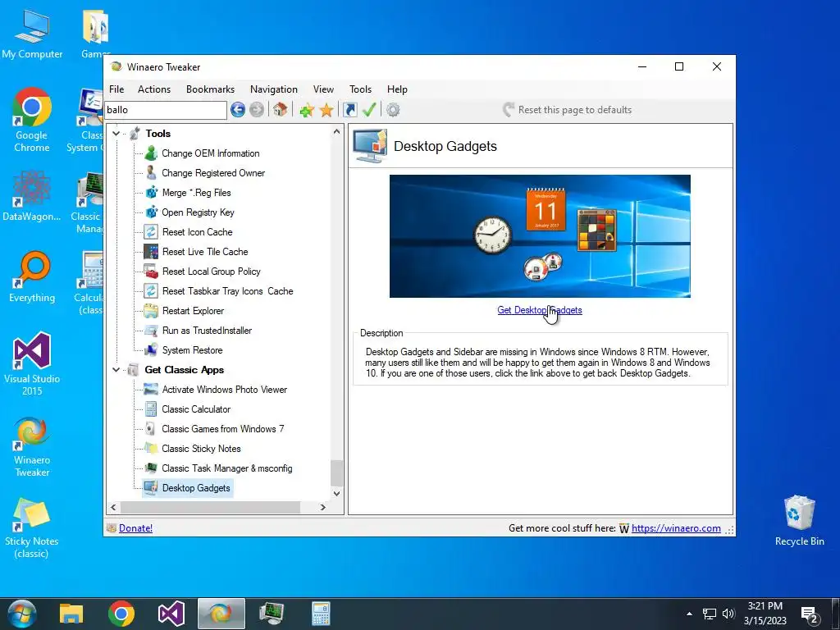Select the Tools category heading
Screen dimensions: 840x630
click(x=158, y=134)
